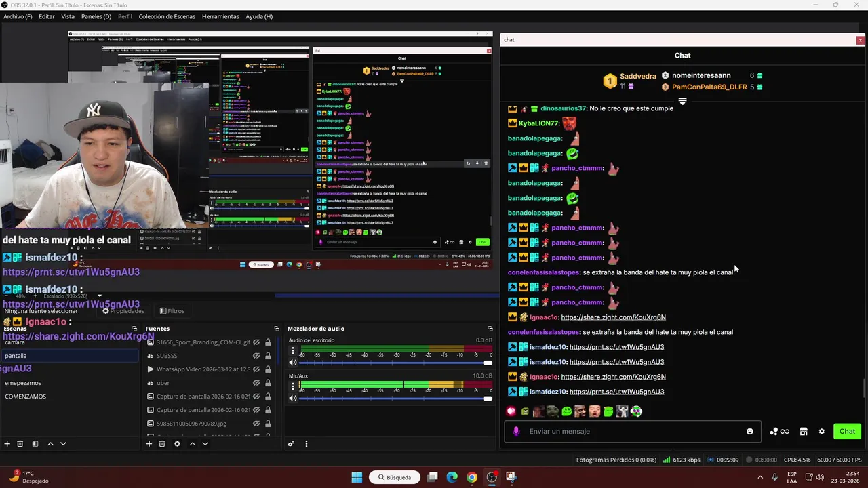Toggle visibility of 31666_Sport_Branding source
The width and height of the screenshot is (868, 488).
(x=256, y=342)
